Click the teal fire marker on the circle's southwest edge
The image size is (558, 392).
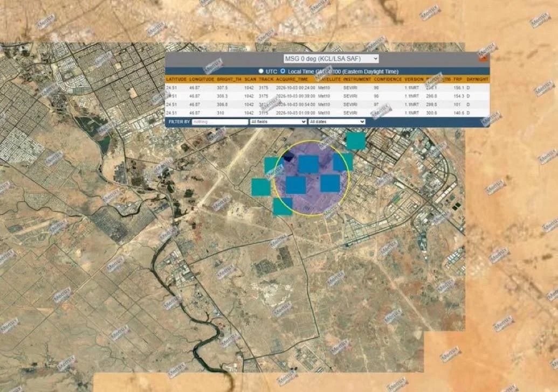[283, 207]
